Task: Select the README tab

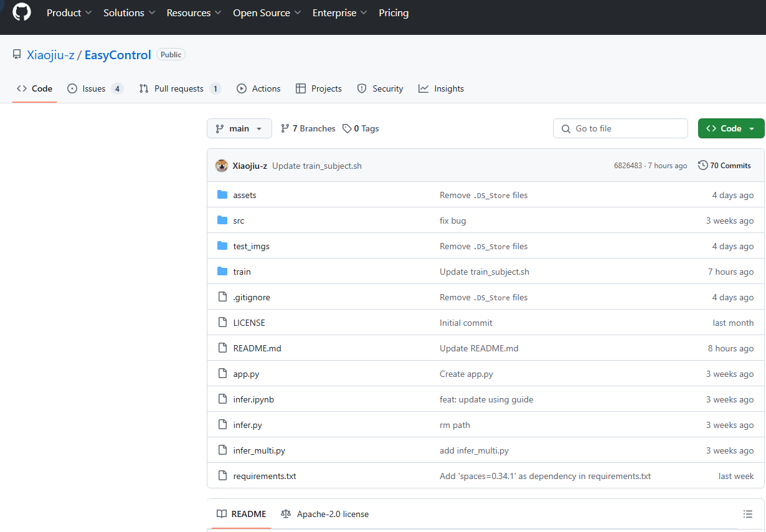Action: click(242, 514)
